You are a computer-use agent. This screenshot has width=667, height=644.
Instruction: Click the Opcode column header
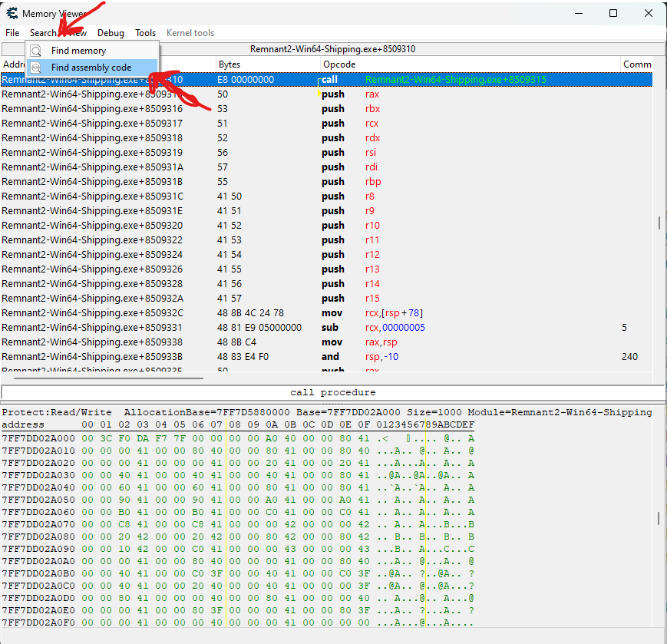point(470,64)
